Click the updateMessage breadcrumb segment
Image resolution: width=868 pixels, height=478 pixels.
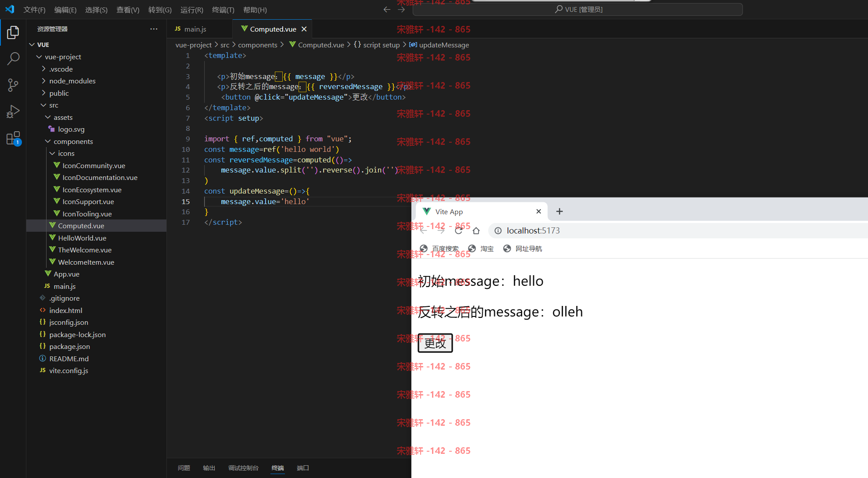click(x=443, y=45)
